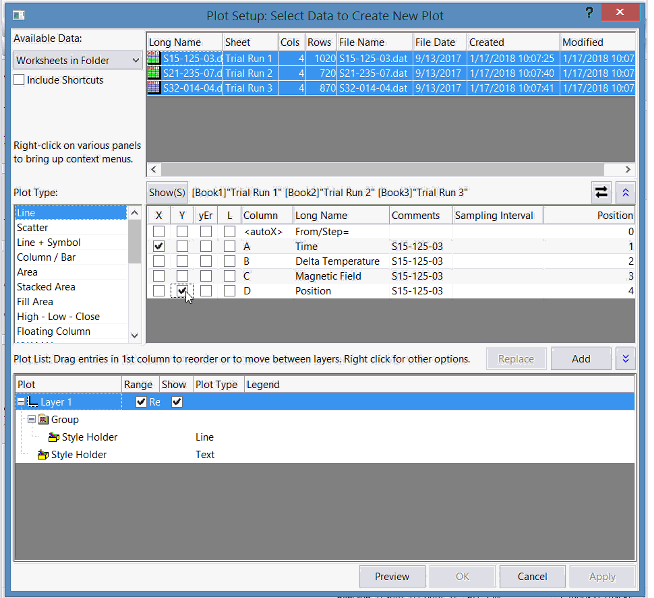Collapse the Group tree node
Screen dimensions: 654x598
31,419
